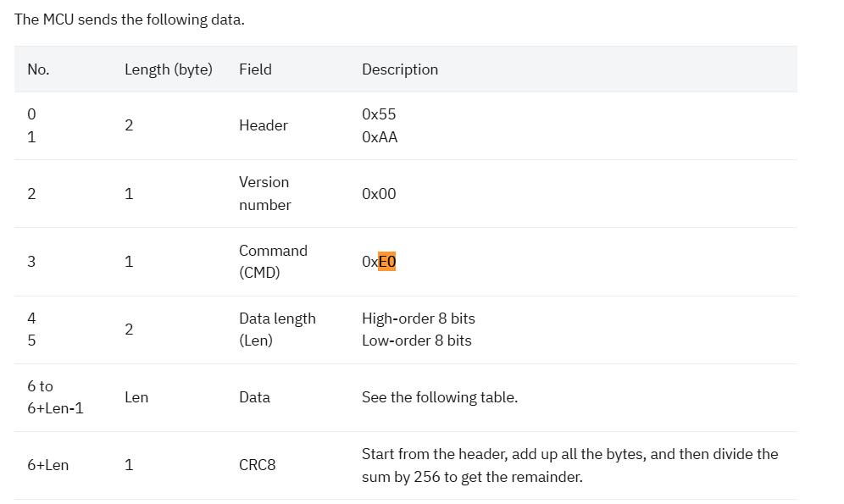Screen dimensions: 844x504
Task: Click 'Low-order 8 bits' text
Action: (417, 341)
